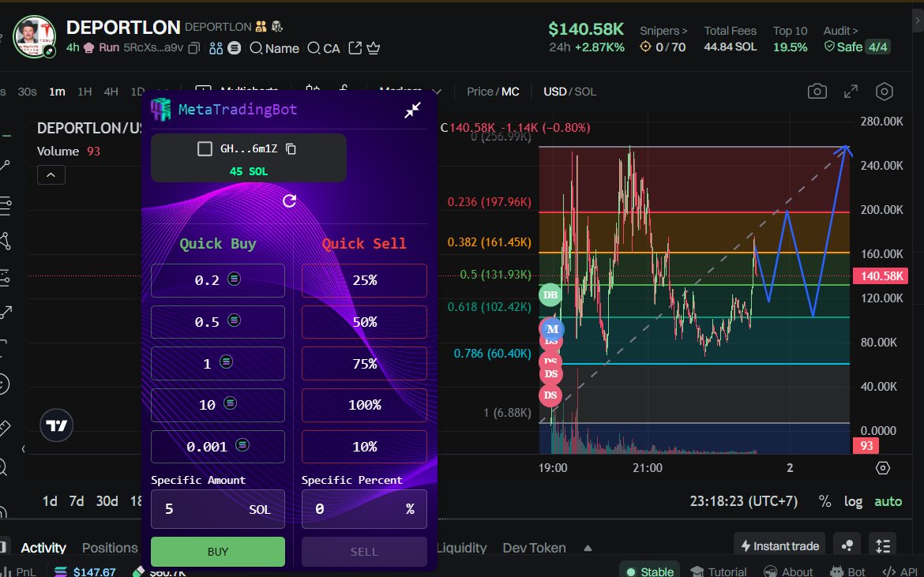Select the GH...6m1Z wallet checkbox
The width and height of the screenshot is (924, 577).
pyautogui.click(x=205, y=149)
